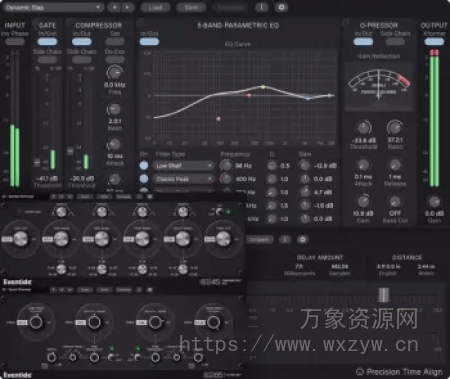
Task: Toggle the Gate In/Out switch
Action: coord(47,42)
